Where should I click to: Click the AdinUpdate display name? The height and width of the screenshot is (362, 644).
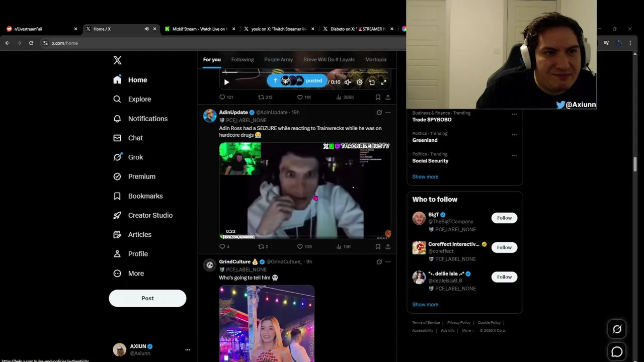(233, 113)
